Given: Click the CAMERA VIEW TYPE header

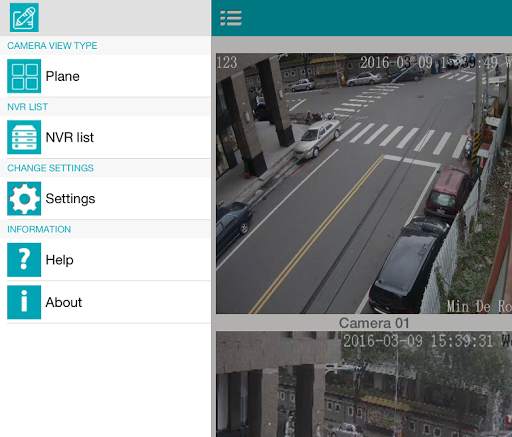Looking at the screenshot, I should point(52,46).
